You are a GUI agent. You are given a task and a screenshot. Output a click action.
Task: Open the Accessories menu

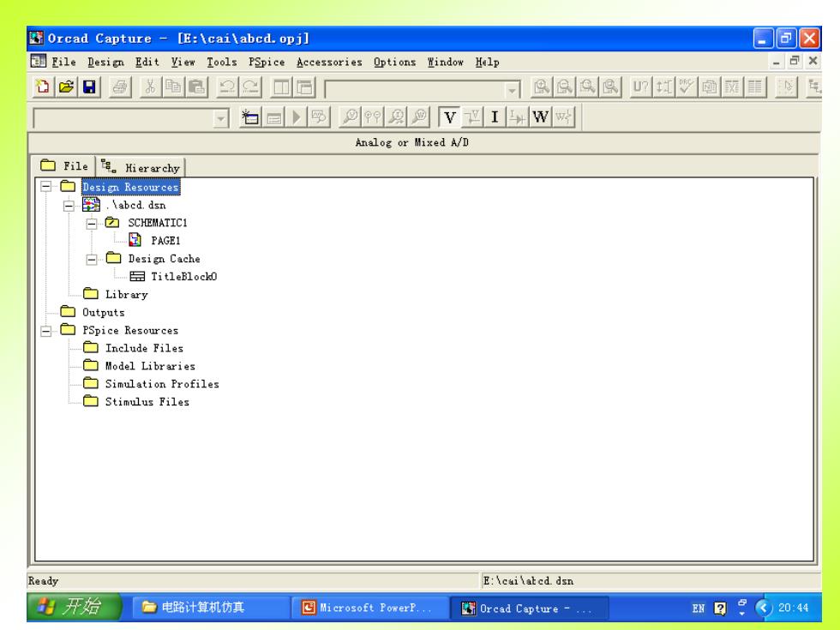click(329, 62)
